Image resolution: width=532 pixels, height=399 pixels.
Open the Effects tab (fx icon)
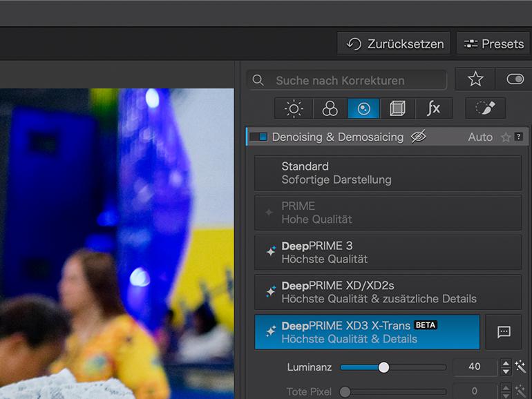(x=434, y=108)
